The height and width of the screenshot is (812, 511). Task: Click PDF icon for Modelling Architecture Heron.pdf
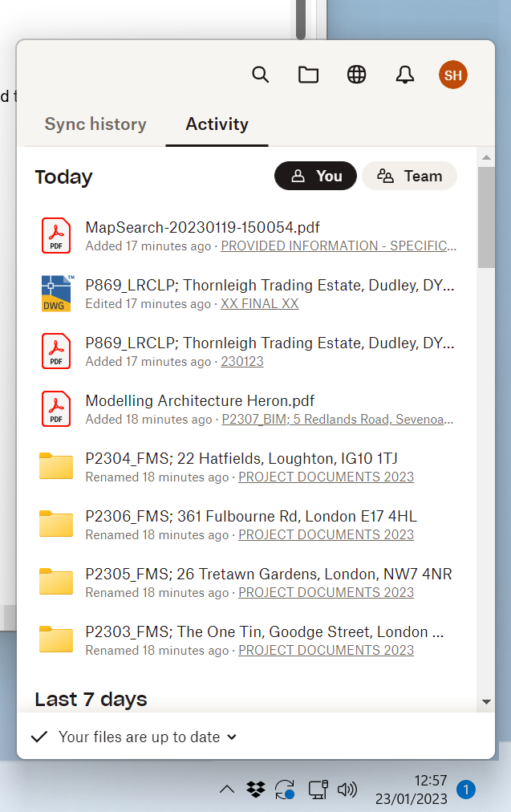coord(56,408)
